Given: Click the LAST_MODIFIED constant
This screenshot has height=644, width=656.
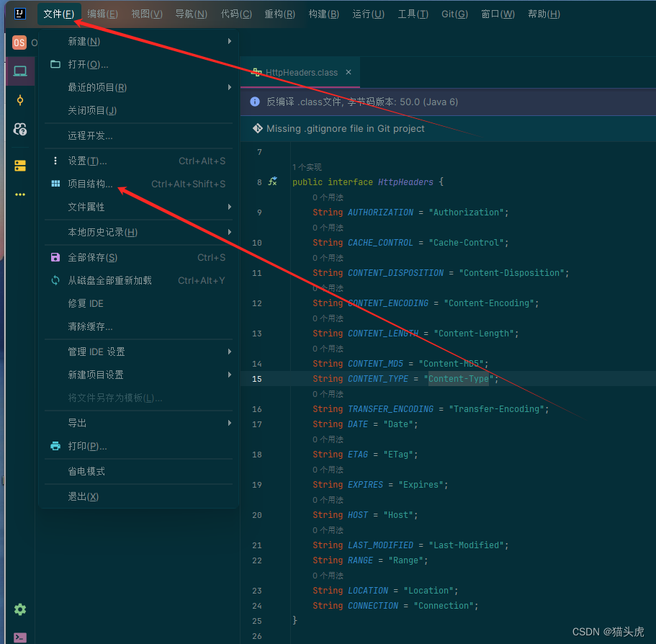Looking at the screenshot, I should 380,545.
